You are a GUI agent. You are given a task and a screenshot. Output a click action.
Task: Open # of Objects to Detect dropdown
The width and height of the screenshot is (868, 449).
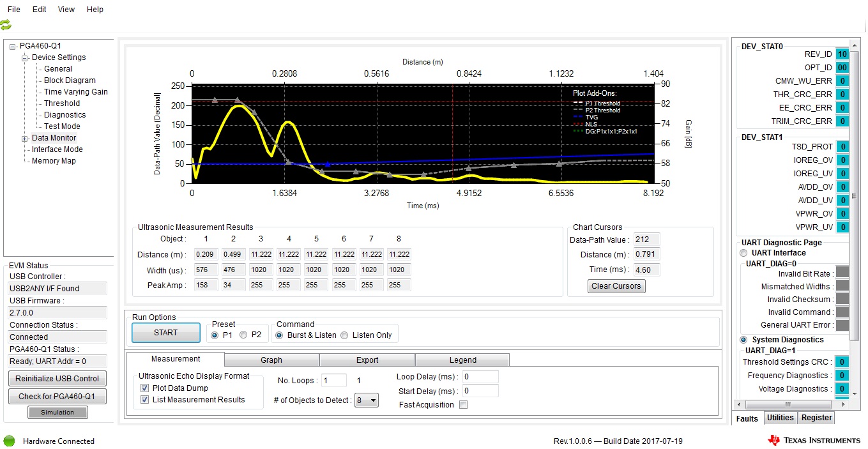[367, 400]
